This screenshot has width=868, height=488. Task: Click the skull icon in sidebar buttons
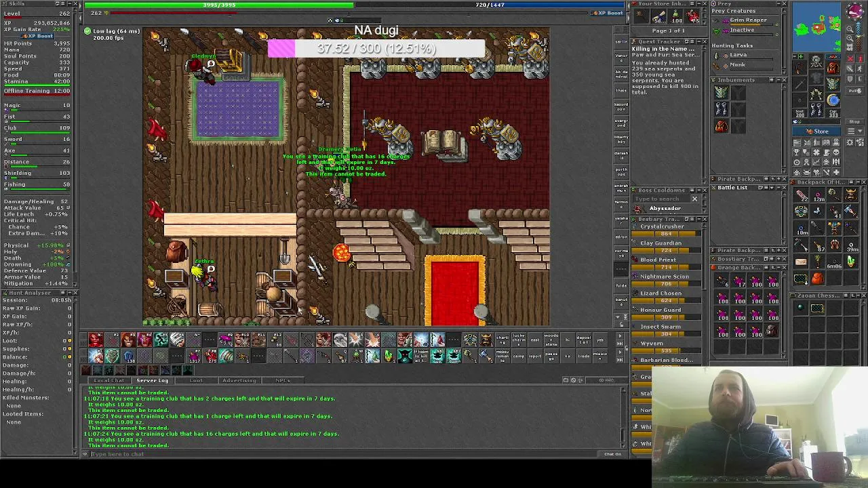[836, 152]
